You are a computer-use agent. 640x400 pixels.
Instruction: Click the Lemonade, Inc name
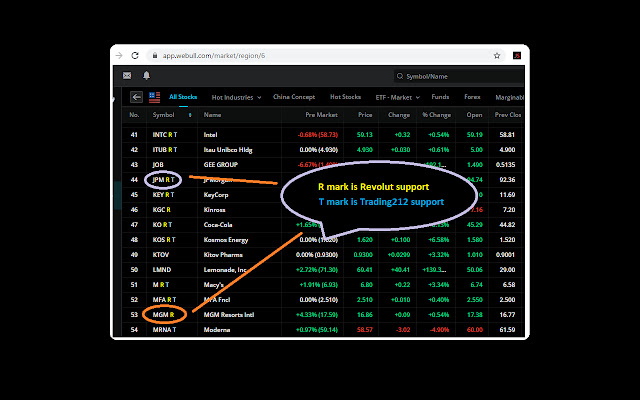click(x=225, y=270)
